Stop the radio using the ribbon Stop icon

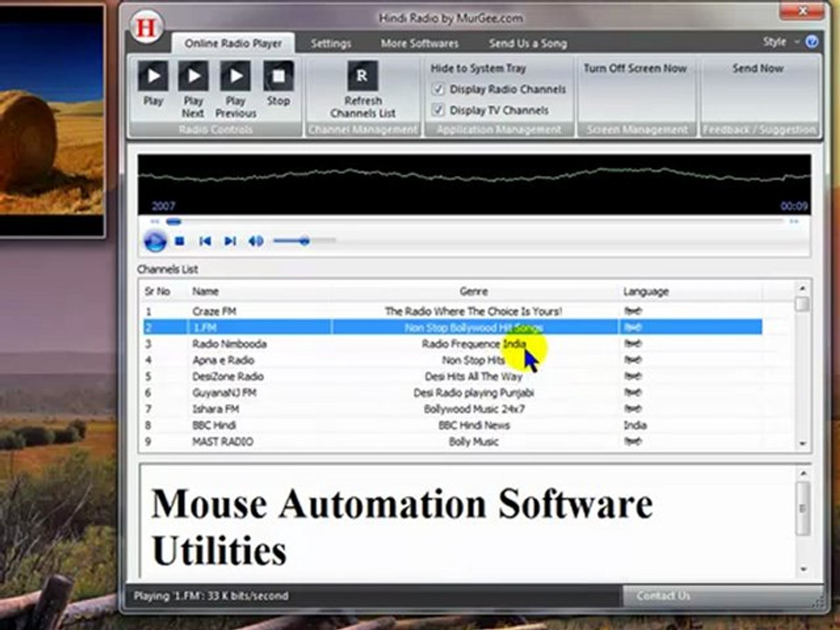278,76
